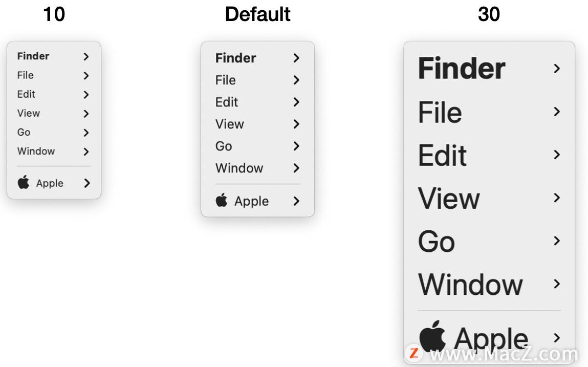
Task: Expand the Finder submenu arrow in the small menu
Action: click(x=86, y=56)
